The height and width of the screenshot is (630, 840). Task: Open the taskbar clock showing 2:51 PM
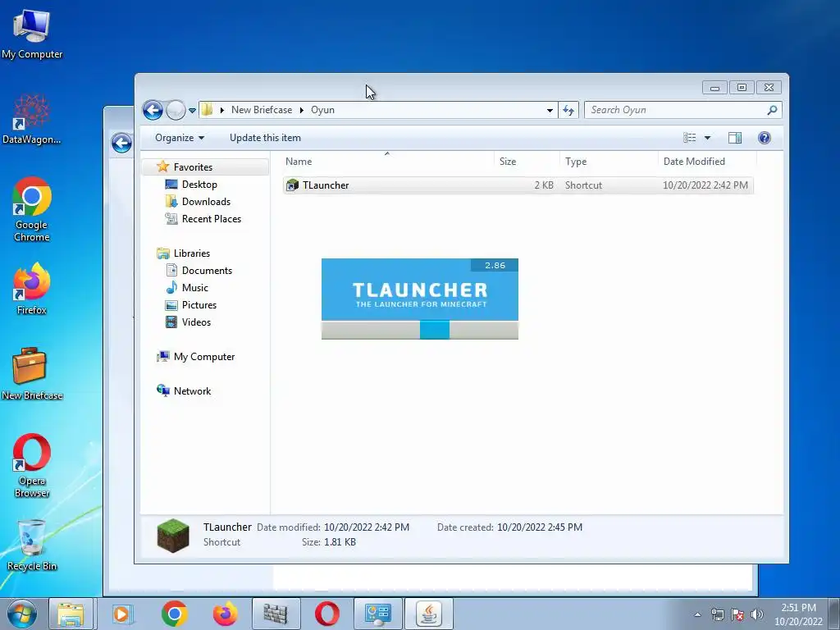pos(798,614)
